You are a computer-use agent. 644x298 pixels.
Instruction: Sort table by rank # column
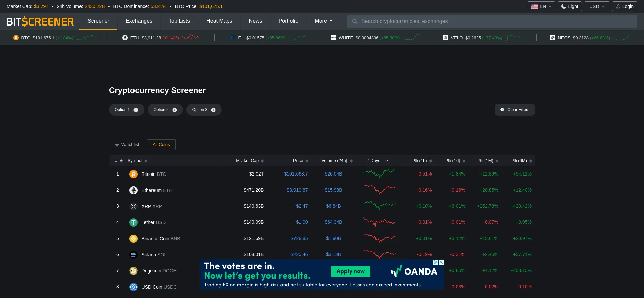[119, 161]
